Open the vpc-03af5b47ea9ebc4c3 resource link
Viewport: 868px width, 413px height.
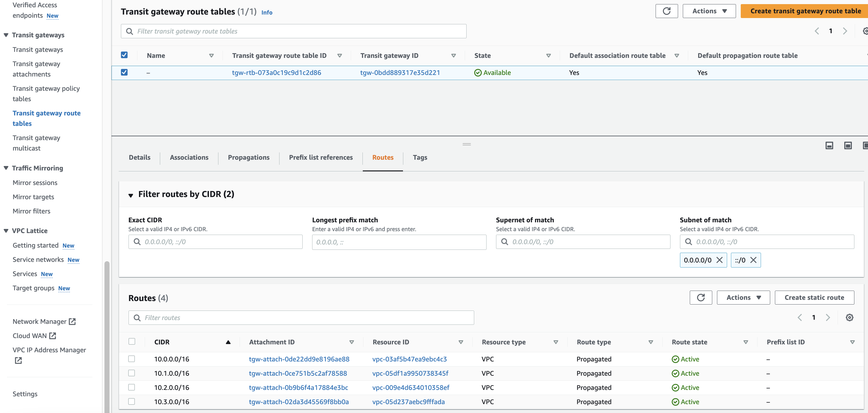(409, 359)
